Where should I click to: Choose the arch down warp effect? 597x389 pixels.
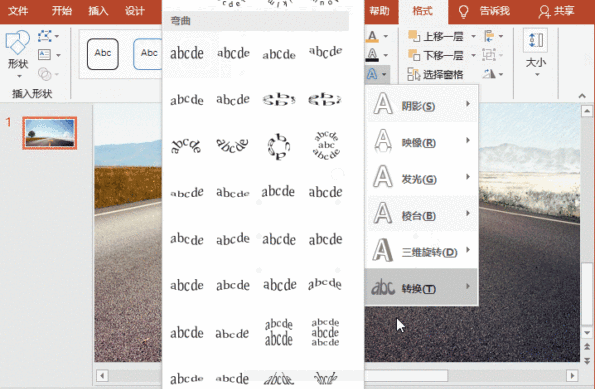[233, 145]
